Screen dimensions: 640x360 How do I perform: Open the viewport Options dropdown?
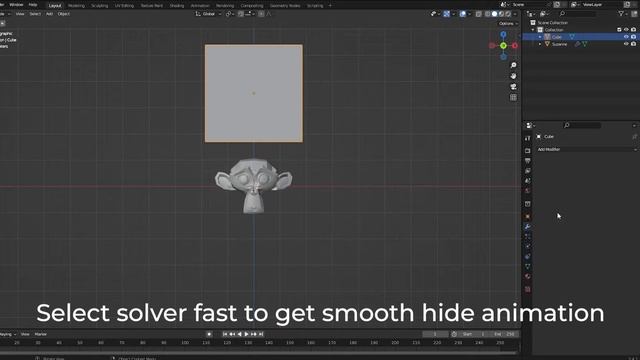[508, 24]
